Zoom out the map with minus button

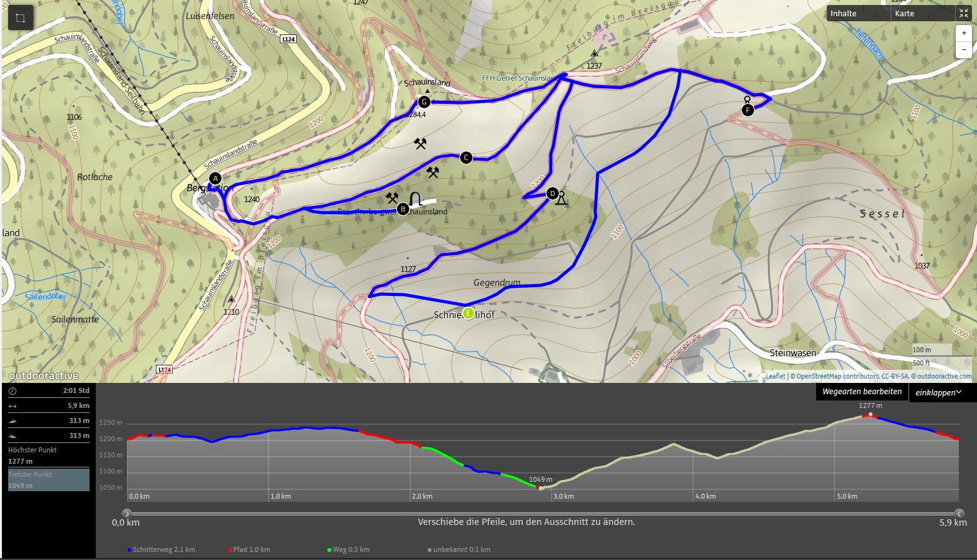pos(964,49)
